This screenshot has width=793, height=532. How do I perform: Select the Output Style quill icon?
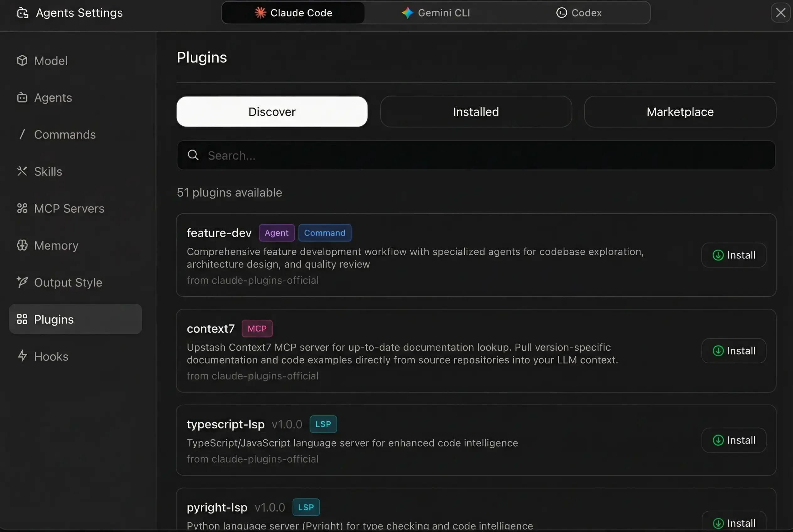pyautogui.click(x=22, y=282)
